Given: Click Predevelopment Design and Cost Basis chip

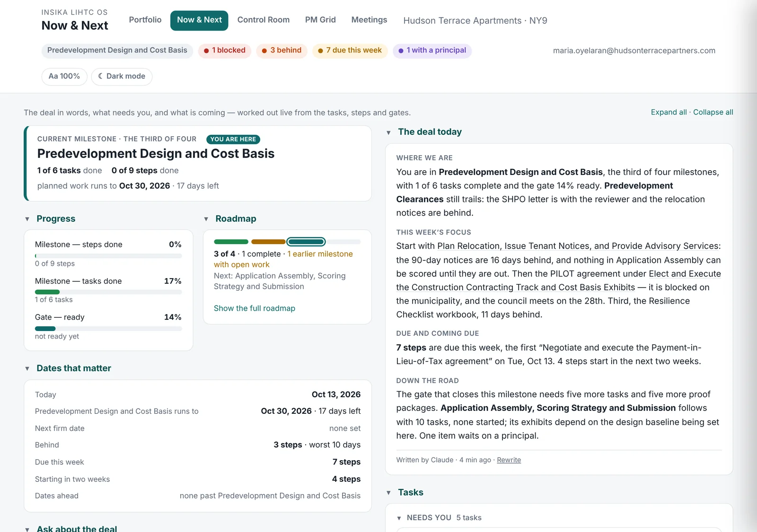Looking at the screenshot, I should pyautogui.click(x=117, y=51).
